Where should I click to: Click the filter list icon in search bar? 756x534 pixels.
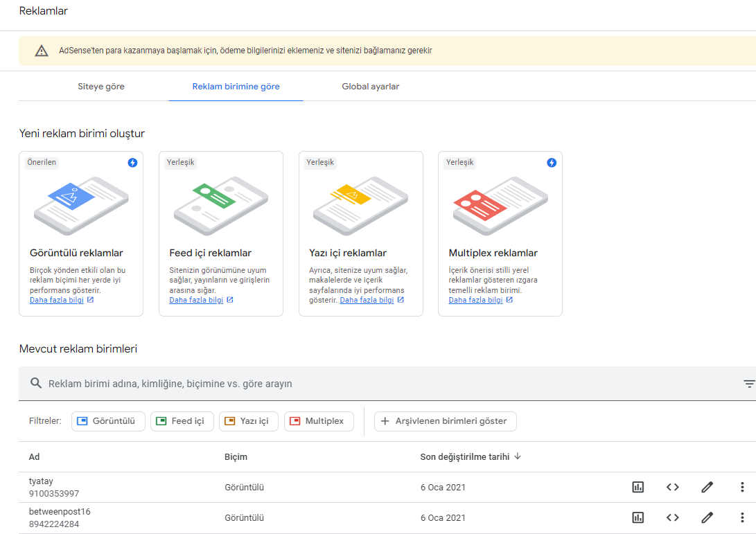tap(749, 384)
